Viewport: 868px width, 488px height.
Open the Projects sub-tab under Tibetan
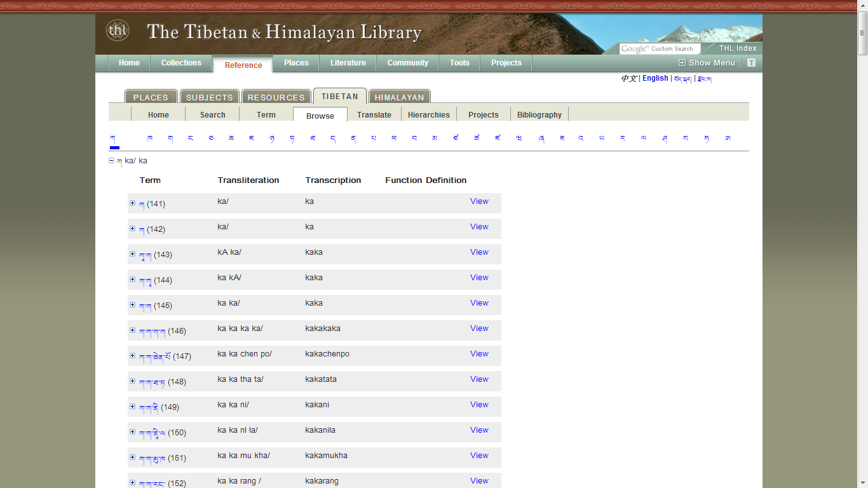pyautogui.click(x=484, y=115)
